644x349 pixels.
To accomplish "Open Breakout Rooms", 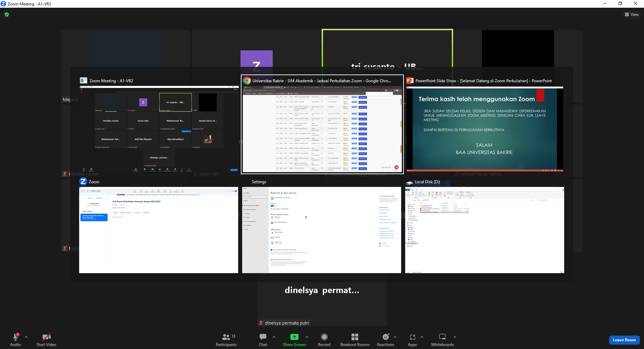I will coord(355,340).
